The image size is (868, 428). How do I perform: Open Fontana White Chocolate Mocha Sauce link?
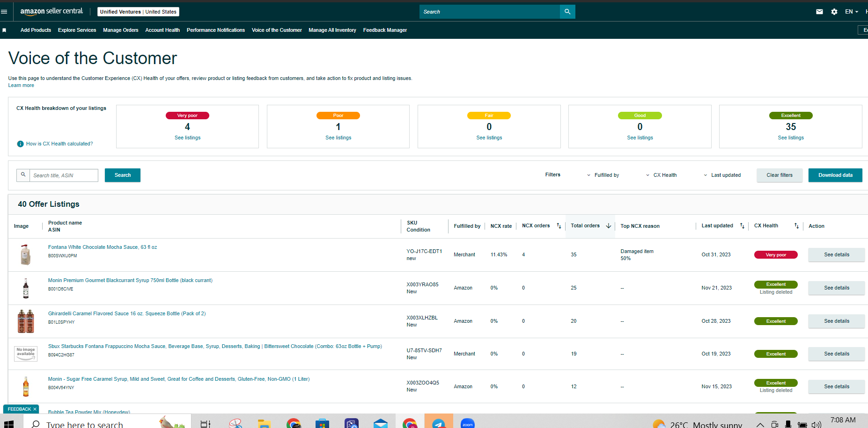tap(103, 247)
